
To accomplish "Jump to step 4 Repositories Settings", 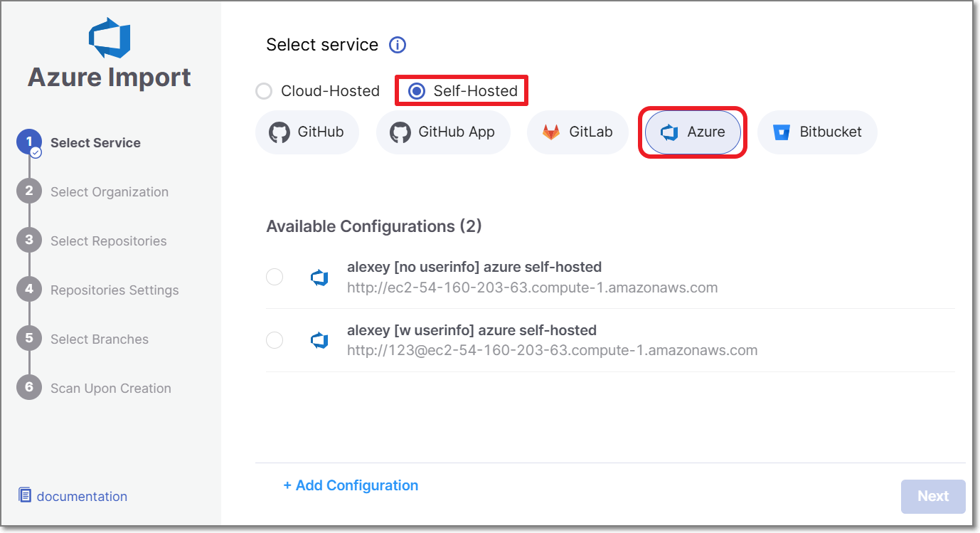I will [114, 290].
